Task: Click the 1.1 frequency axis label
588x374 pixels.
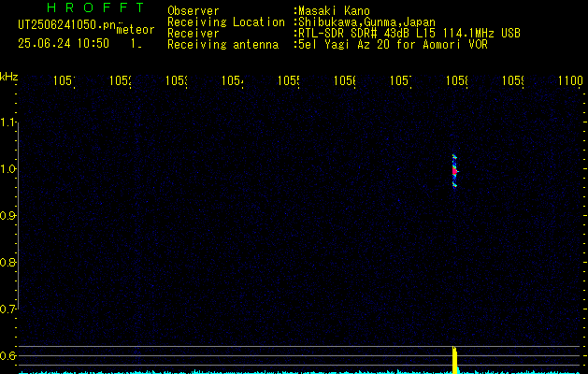Action: [8, 122]
